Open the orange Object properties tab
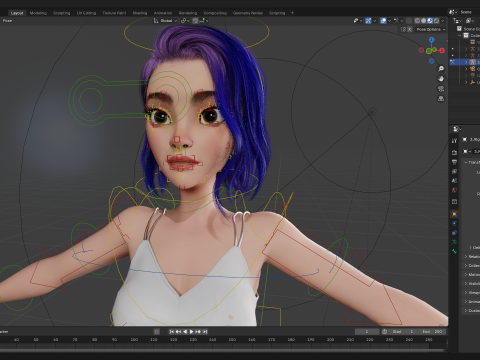 (x=454, y=214)
